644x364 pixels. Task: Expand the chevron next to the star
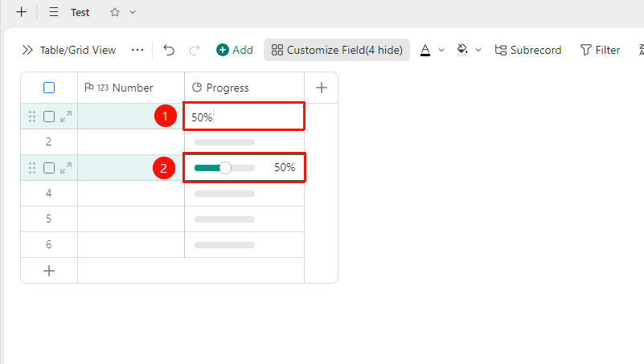click(x=133, y=12)
